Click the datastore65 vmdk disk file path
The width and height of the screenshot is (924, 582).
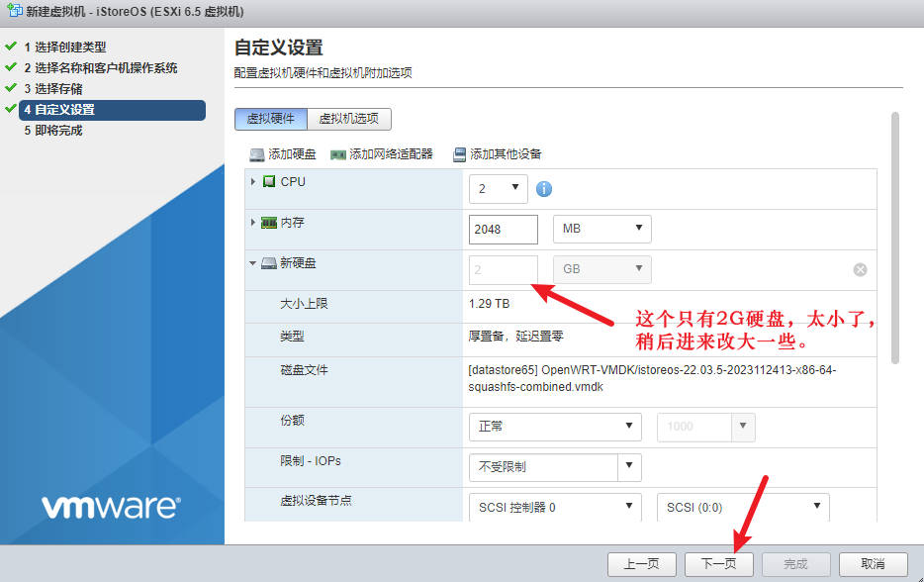[652, 378]
